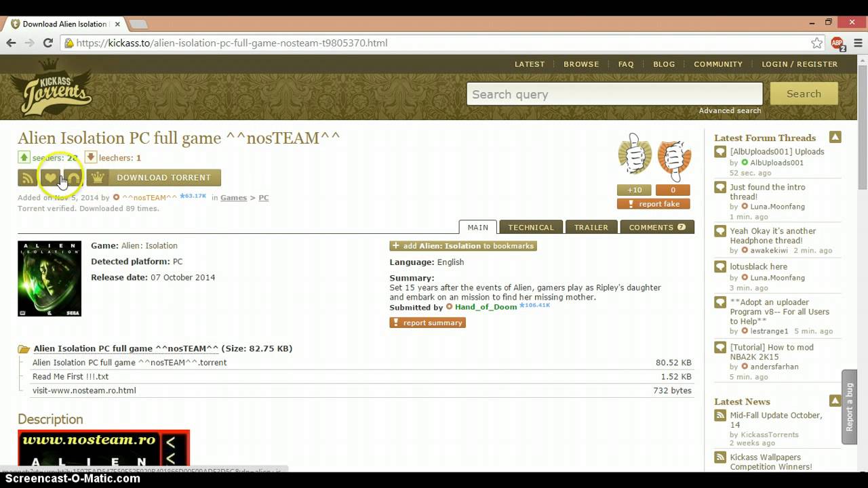Select the Download Alien Isolation browser tab

pos(64,24)
